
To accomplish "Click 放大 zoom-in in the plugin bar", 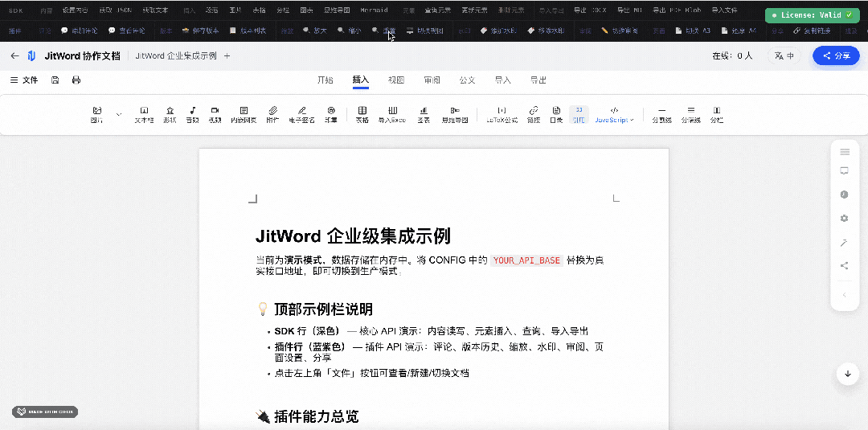I will pos(315,31).
